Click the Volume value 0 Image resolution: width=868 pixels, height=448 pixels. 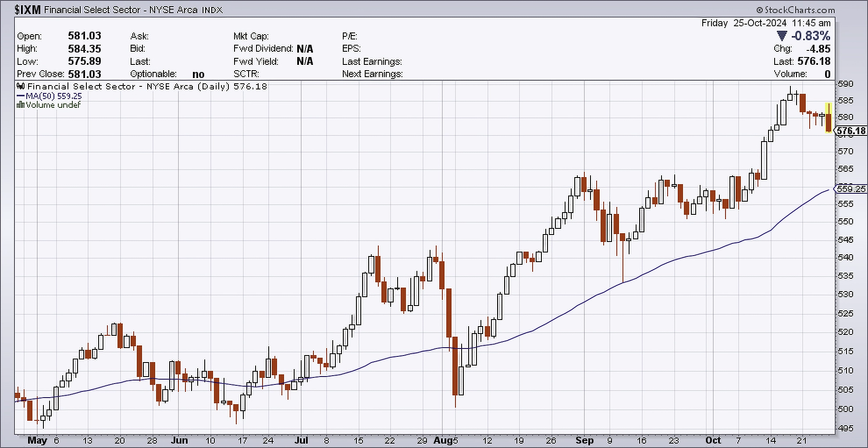click(827, 74)
